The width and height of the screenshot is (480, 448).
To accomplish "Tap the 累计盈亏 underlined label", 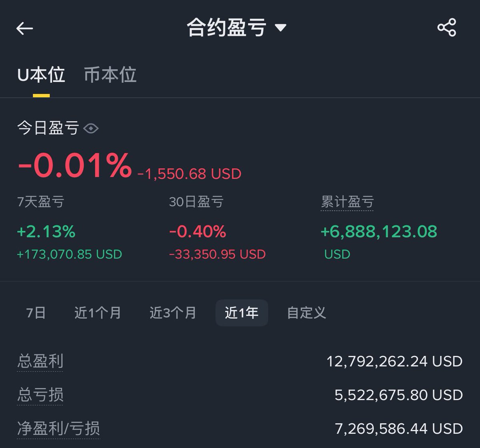I will pyautogui.click(x=347, y=202).
